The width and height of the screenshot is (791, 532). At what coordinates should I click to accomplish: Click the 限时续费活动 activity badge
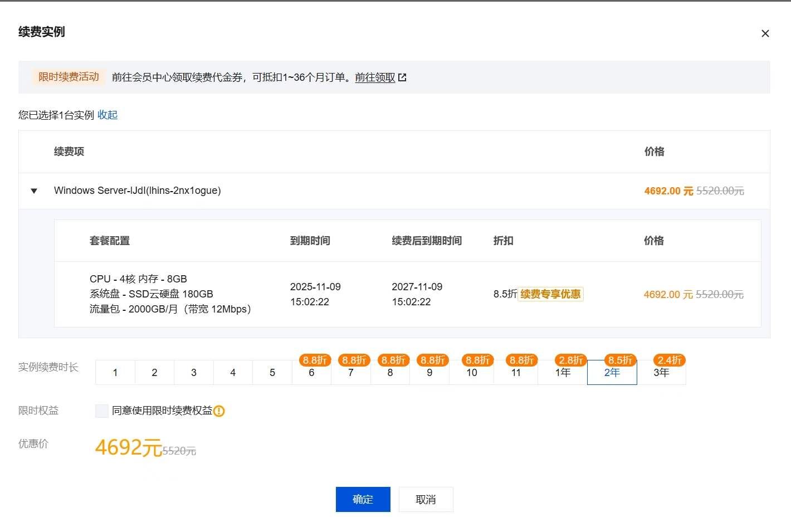click(x=68, y=77)
